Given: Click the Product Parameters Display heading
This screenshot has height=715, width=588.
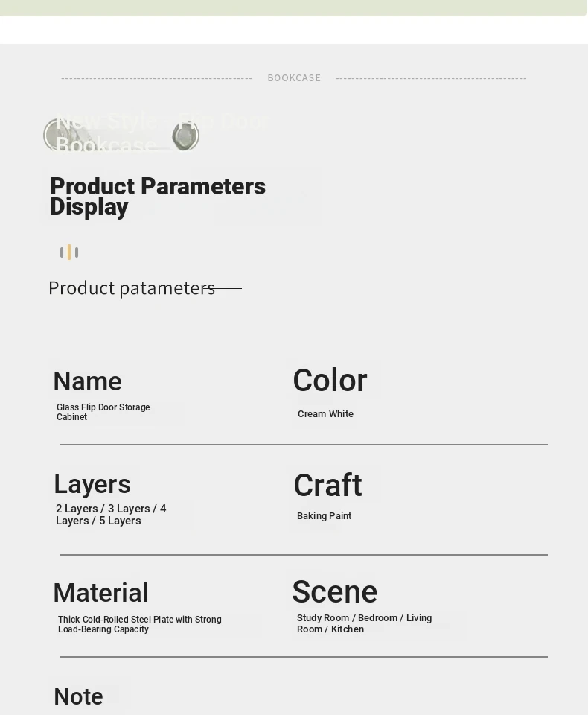Looking at the screenshot, I should 157,197.
